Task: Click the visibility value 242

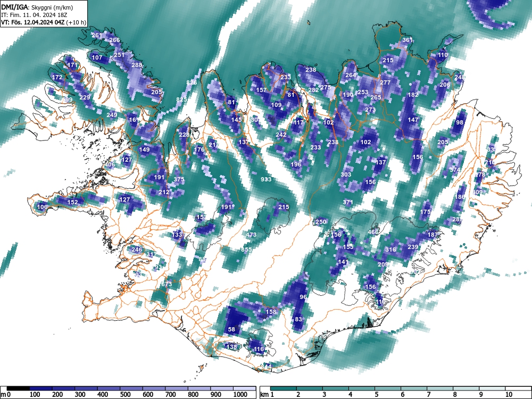Action: (x=281, y=135)
